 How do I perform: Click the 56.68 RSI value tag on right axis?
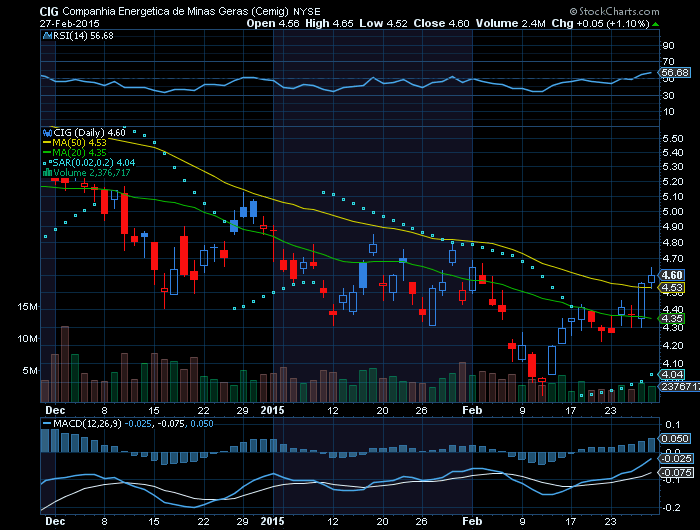[x=675, y=73]
